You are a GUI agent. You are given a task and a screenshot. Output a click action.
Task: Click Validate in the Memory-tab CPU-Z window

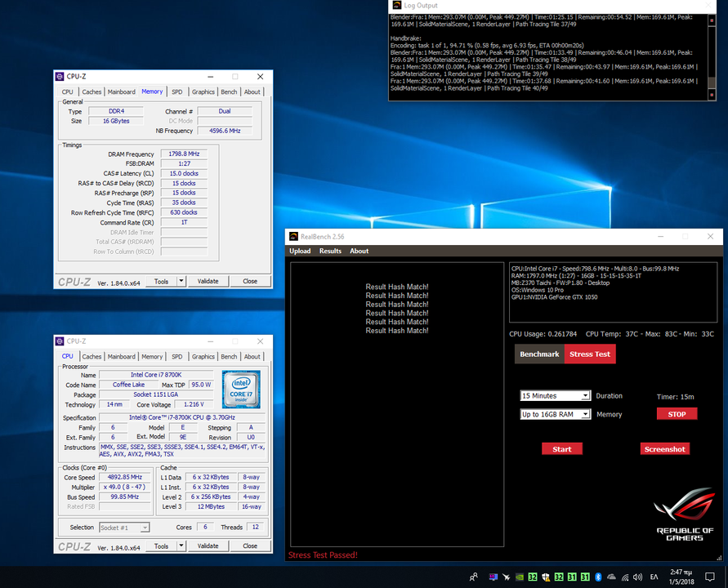point(208,281)
